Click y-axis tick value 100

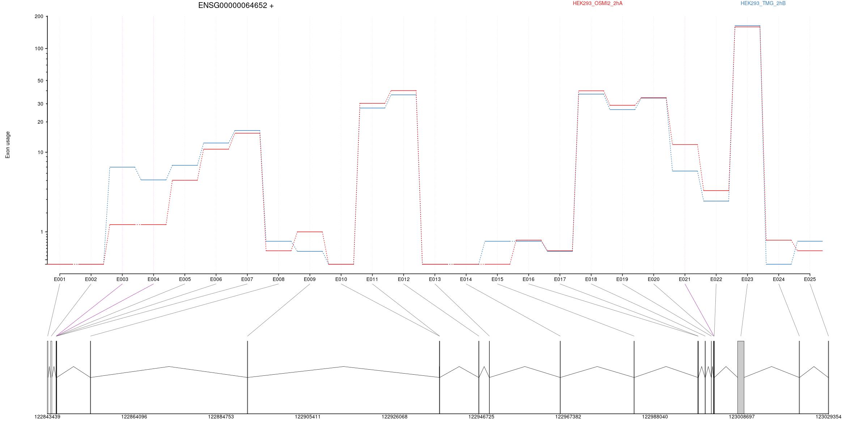coord(39,48)
